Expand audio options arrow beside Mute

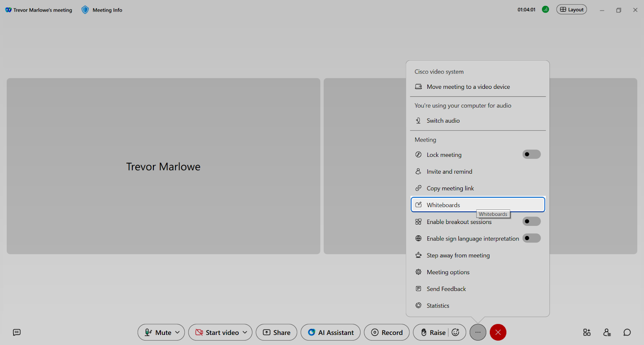tap(178, 333)
